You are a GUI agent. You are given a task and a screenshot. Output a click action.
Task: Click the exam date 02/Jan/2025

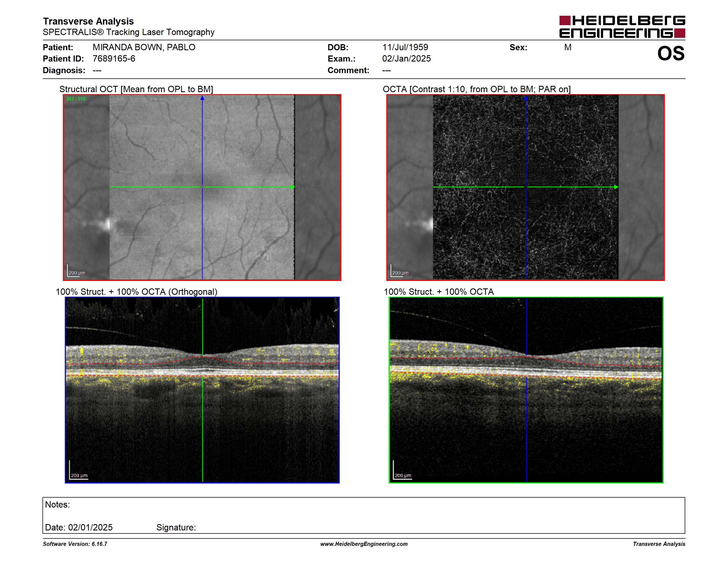[406, 59]
